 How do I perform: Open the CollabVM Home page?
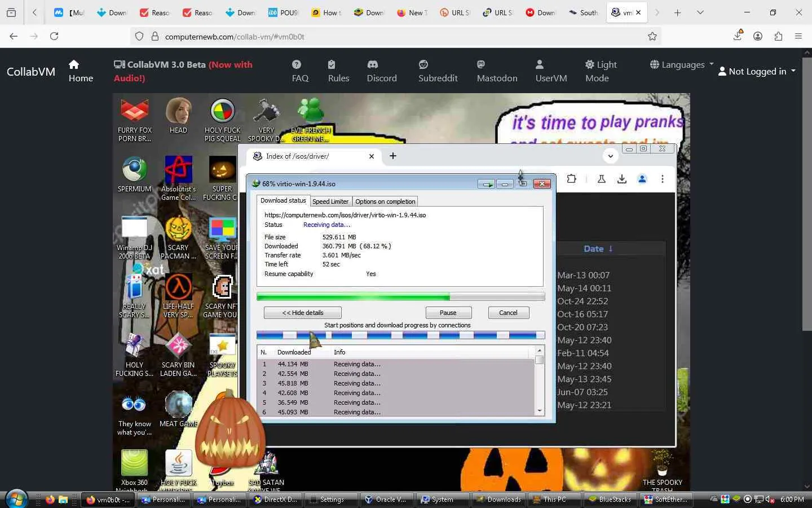pos(81,71)
